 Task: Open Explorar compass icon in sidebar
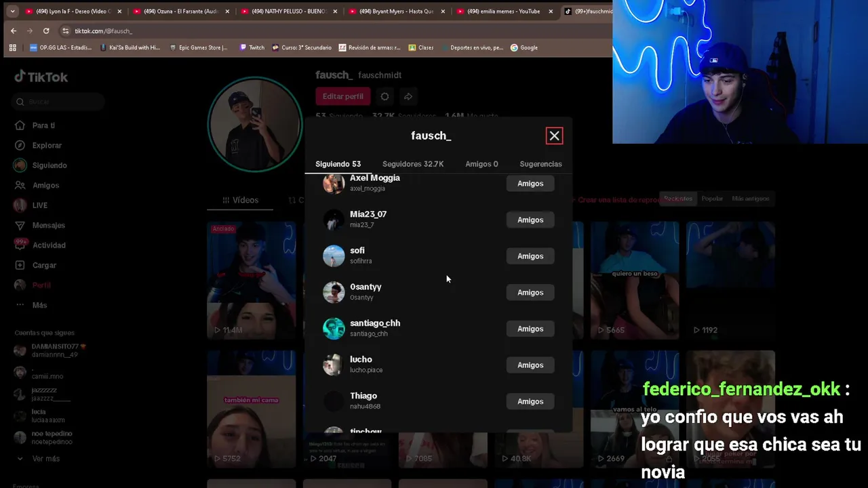point(20,145)
